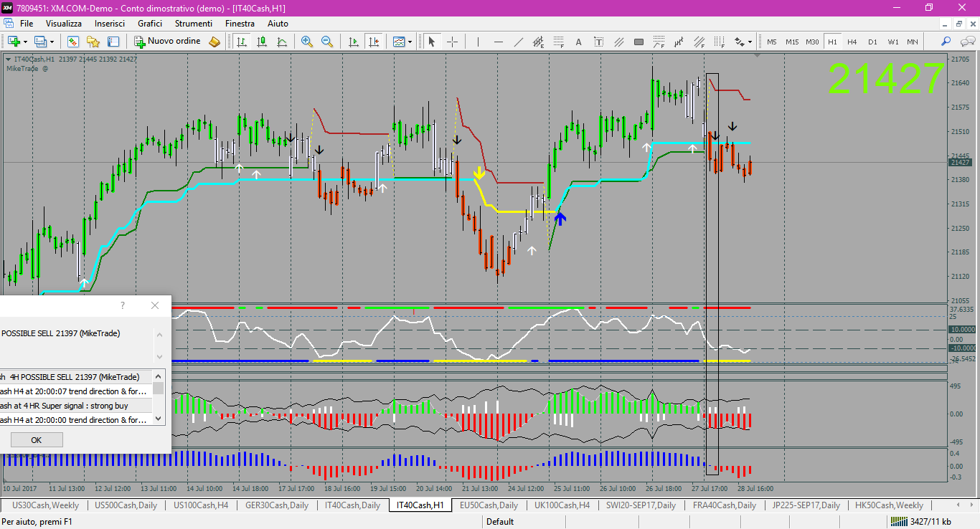Activate the crosshair cursor
Screen dimensions: 980x529
coord(452,42)
